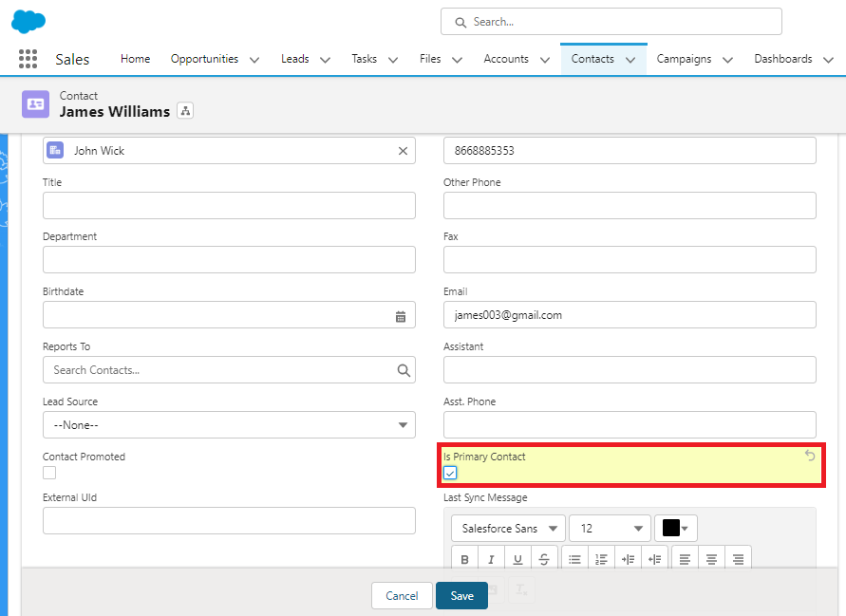Insert a bulleted list
Viewport: 846px width, 616px height.
(574, 559)
